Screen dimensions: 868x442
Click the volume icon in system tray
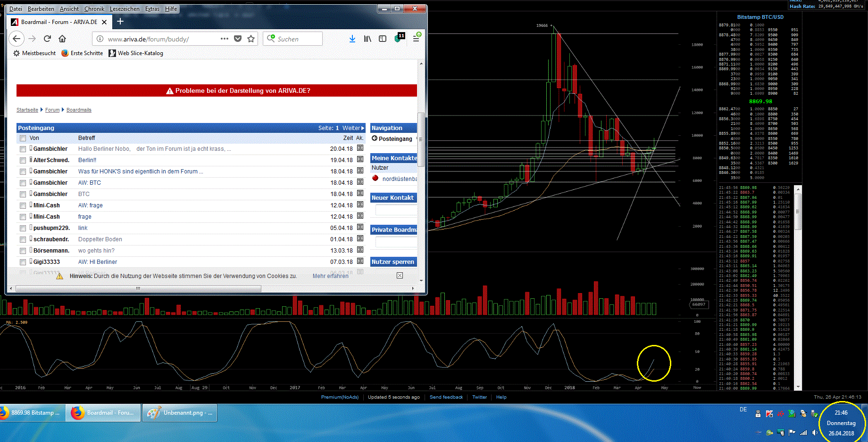(x=814, y=433)
